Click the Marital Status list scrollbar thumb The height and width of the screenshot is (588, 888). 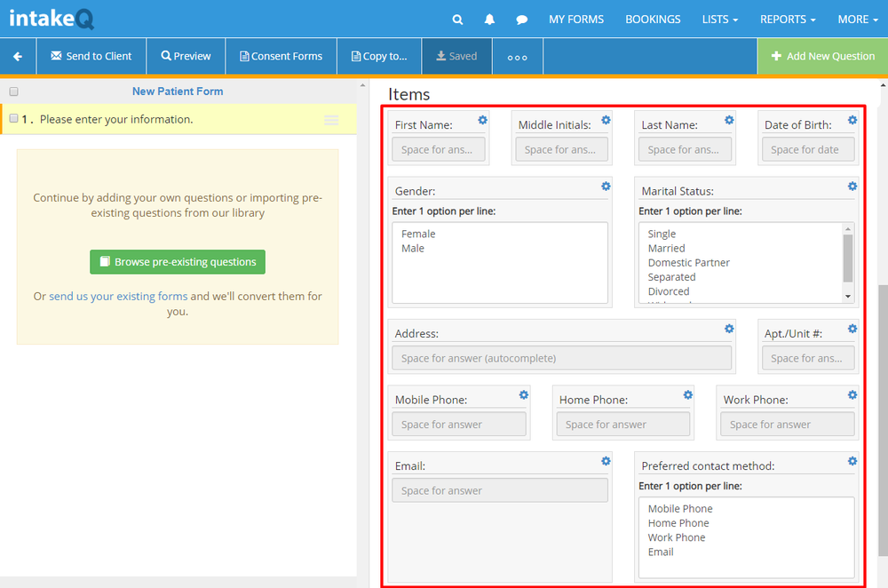point(848,258)
